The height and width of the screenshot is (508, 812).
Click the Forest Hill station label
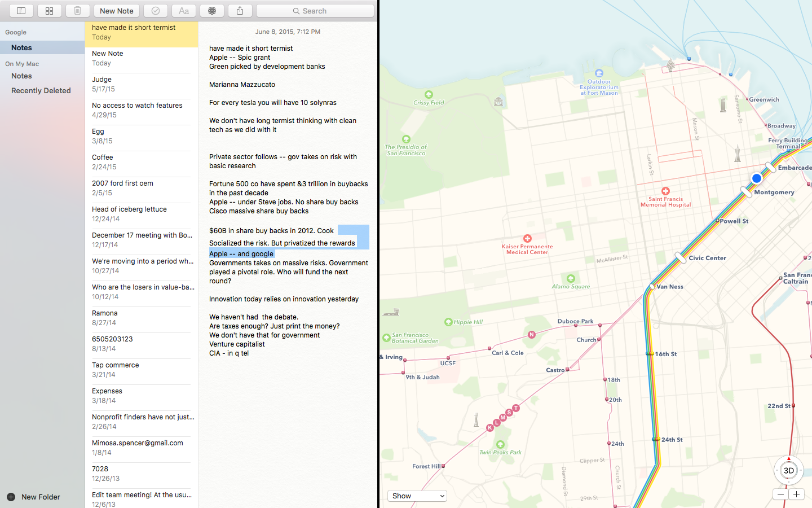[426, 466]
